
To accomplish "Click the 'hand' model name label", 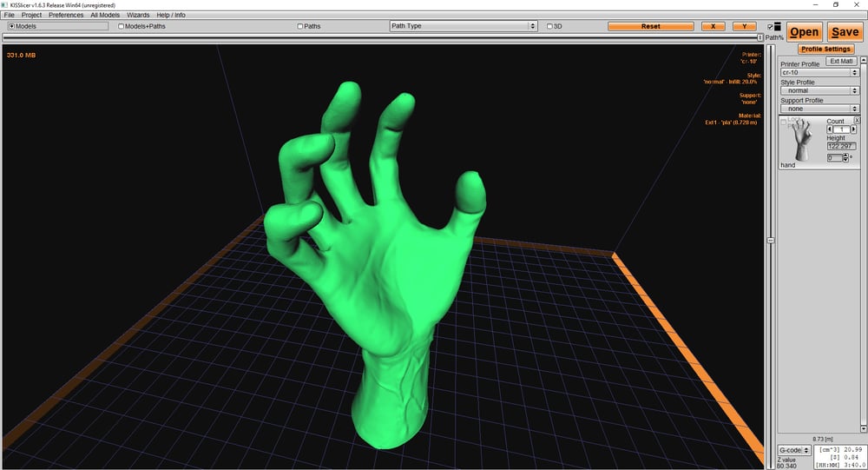I will pyautogui.click(x=788, y=165).
